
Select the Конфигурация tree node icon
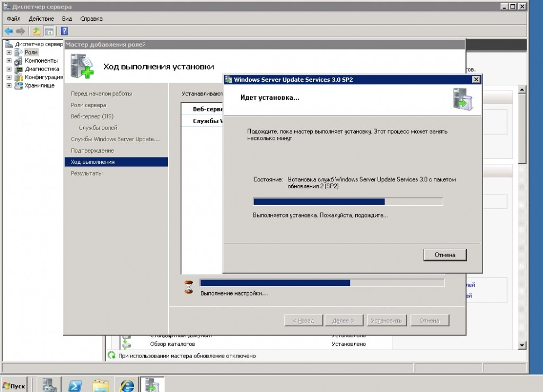19,77
